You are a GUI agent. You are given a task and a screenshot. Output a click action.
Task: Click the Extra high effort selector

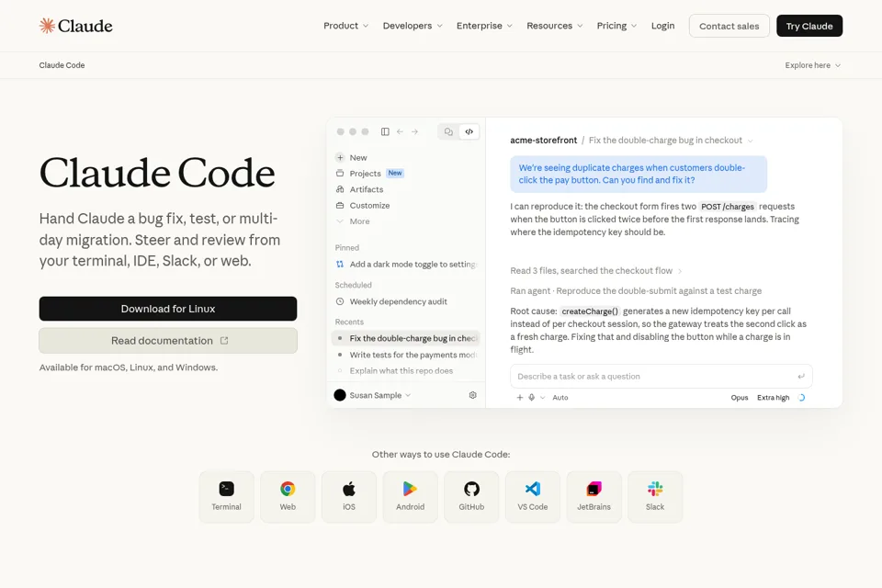(773, 397)
